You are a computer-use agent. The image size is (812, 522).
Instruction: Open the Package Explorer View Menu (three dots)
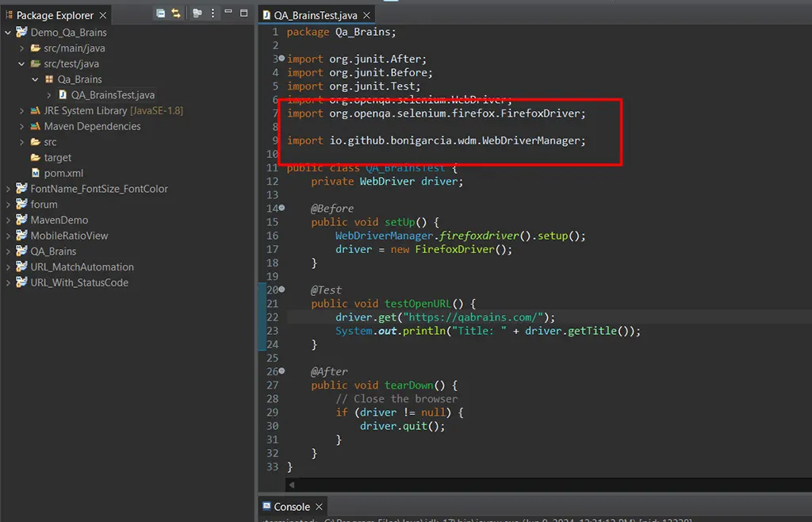click(213, 13)
